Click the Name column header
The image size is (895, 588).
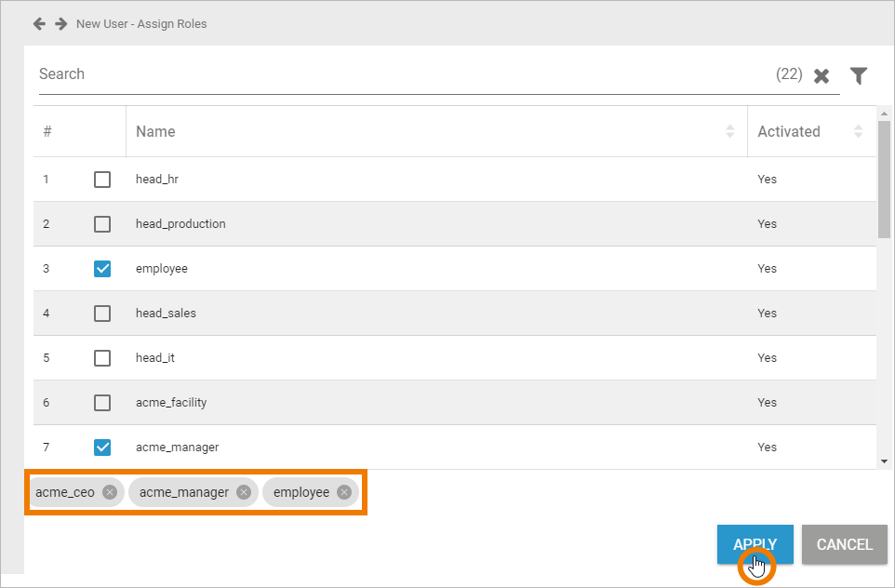pyautogui.click(x=155, y=132)
